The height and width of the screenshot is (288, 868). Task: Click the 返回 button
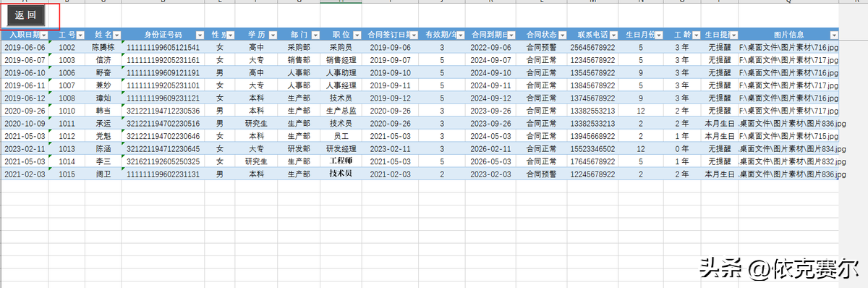(x=25, y=15)
